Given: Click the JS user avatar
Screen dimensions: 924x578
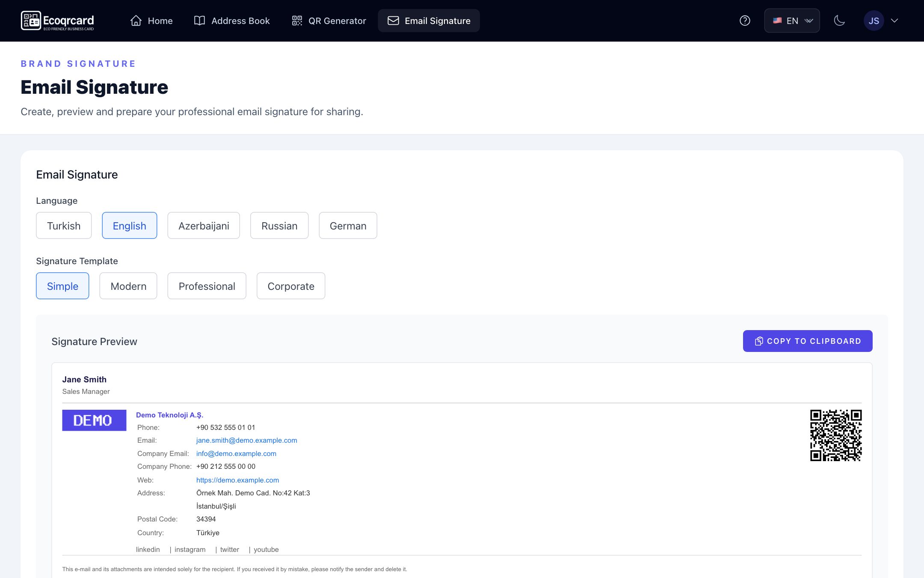Looking at the screenshot, I should 874,21.
